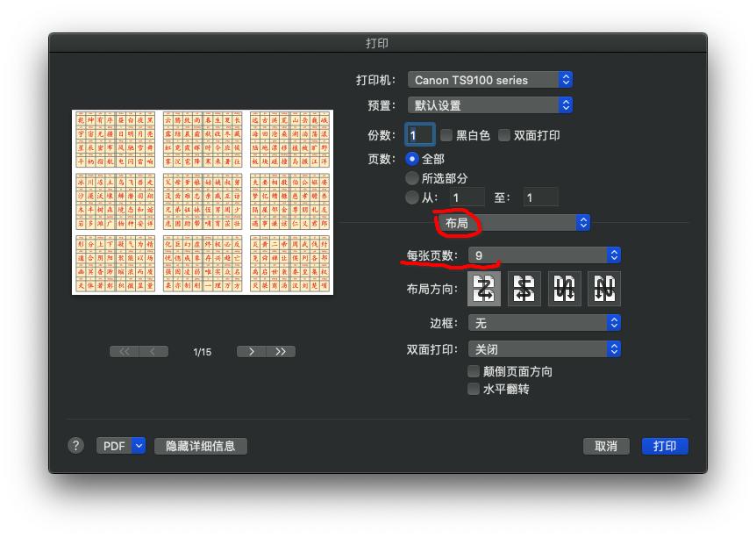
Task: Open the Canon TS9100 series printer dropdown
Action: point(489,80)
